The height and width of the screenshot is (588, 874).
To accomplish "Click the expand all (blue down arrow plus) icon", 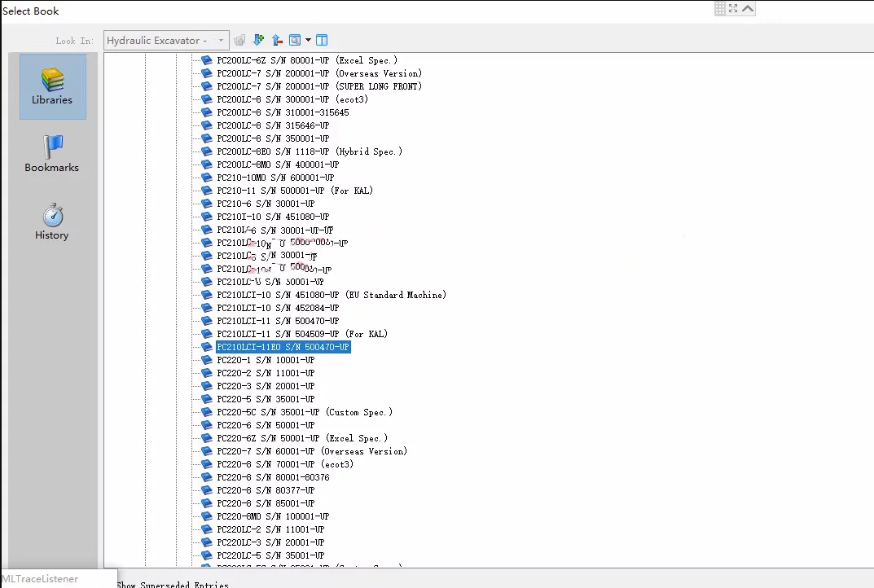I will click(x=258, y=40).
